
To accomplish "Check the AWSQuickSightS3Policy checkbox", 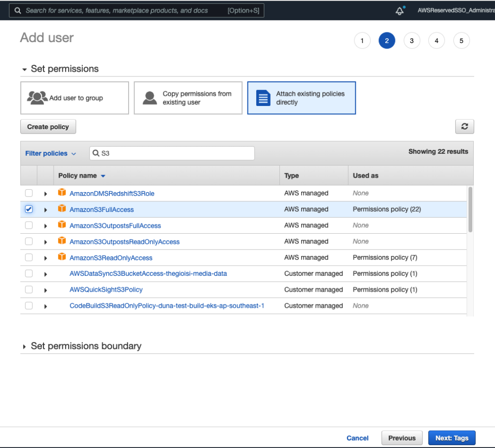I will (x=29, y=290).
